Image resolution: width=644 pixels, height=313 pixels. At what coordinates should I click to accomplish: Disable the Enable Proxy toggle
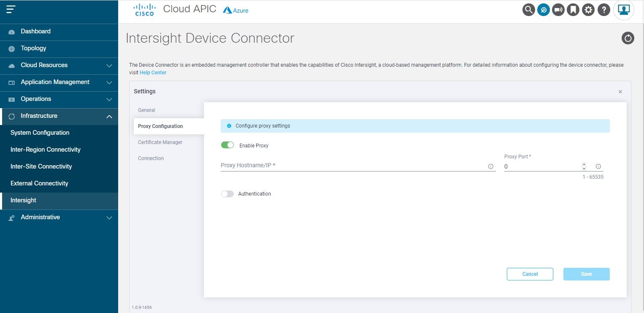(227, 145)
